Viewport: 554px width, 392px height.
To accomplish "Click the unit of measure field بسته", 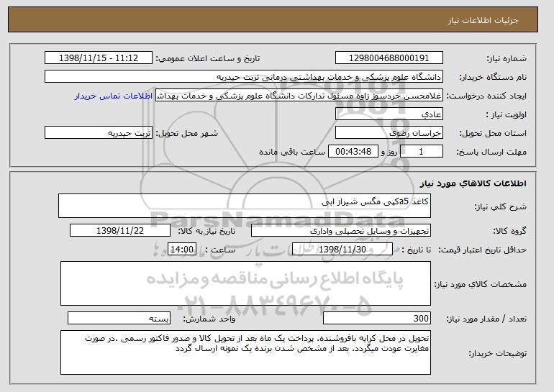I will coord(119,318).
